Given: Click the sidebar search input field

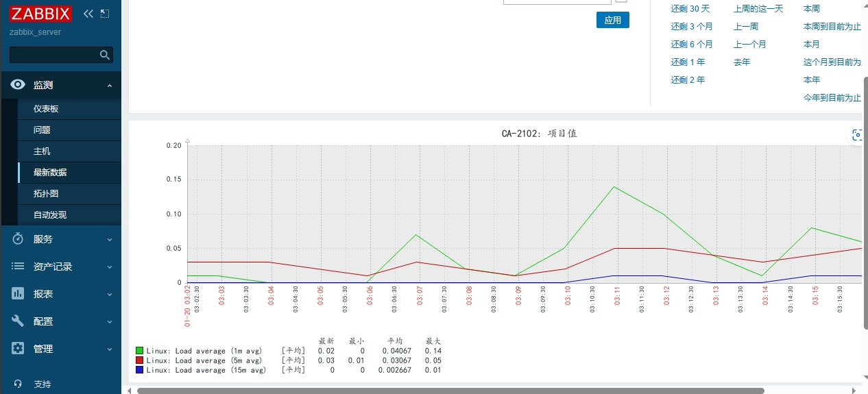Looking at the screenshot, I should [x=53, y=55].
